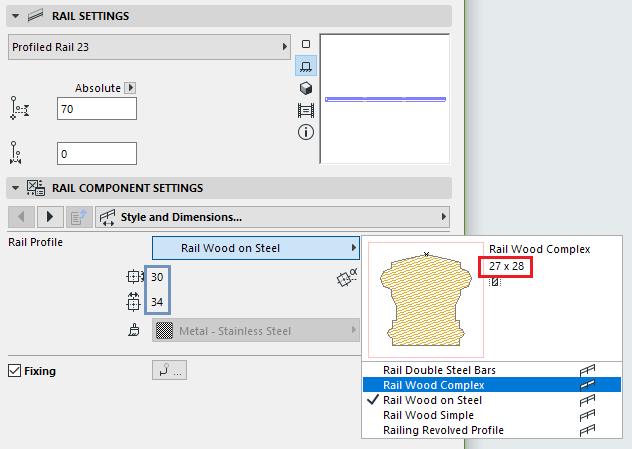
Task: Select the top 2D symbol preview icon
Action: pos(306,45)
